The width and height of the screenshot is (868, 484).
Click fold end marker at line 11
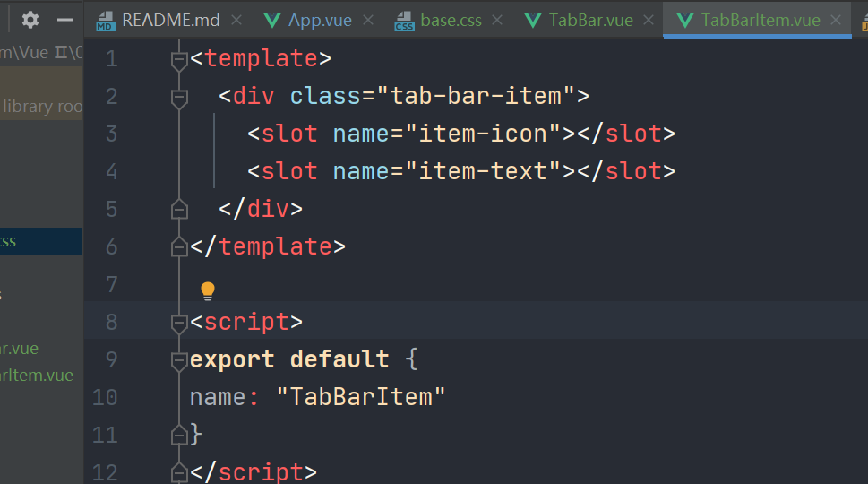click(179, 435)
